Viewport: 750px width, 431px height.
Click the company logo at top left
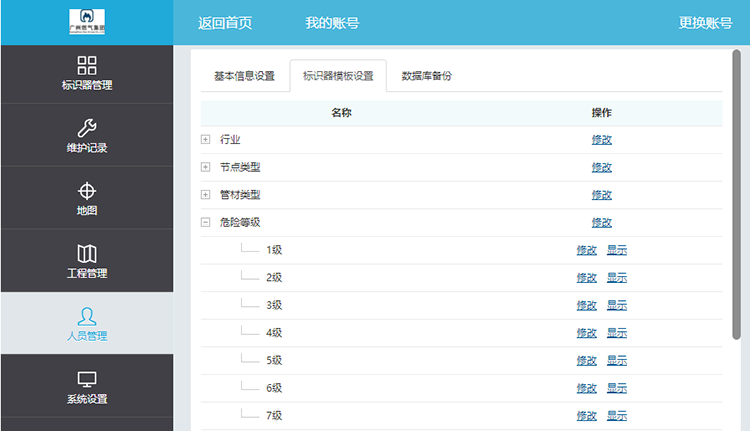(86, 22)
